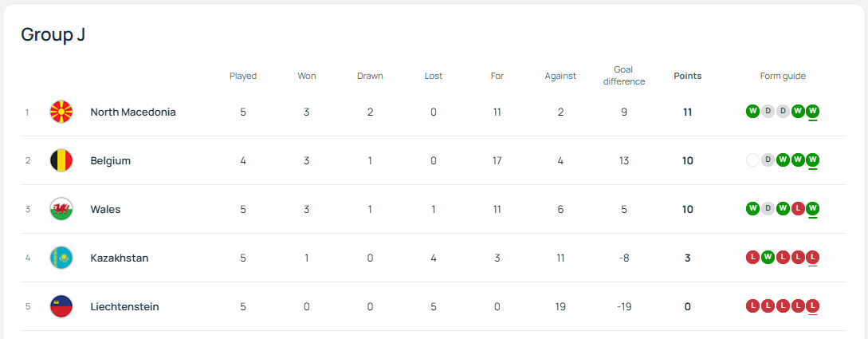The height and width of the screenshot is (339, 868).
Task: Click the red loss badge in Wales' form
Action: [x=798, y=209]
